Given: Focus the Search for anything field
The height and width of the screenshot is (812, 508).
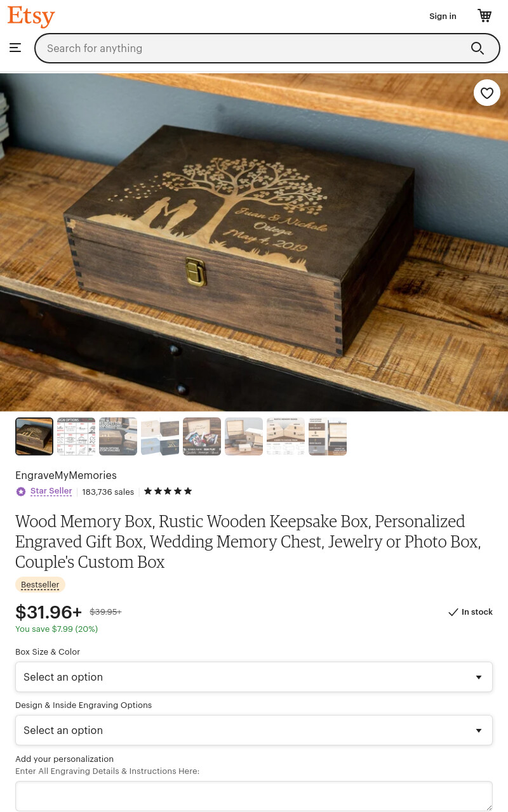Looking at the screenshot, I should pos(254,48).
